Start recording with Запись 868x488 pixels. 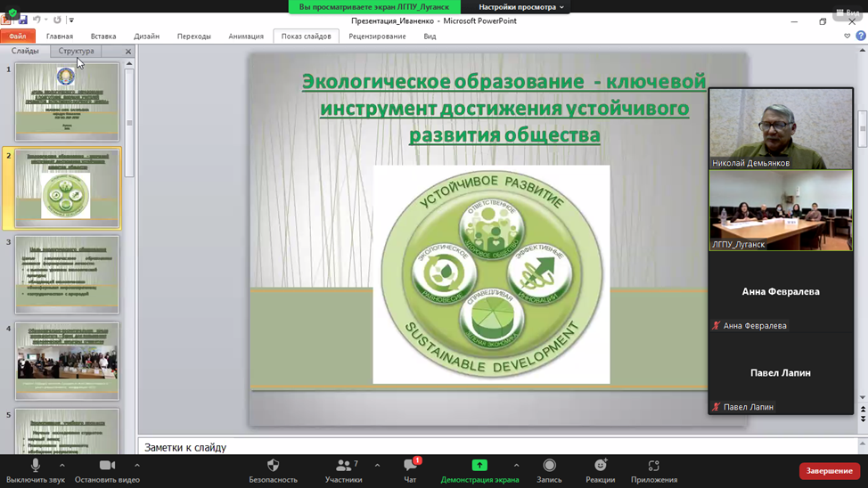point(549,466)
